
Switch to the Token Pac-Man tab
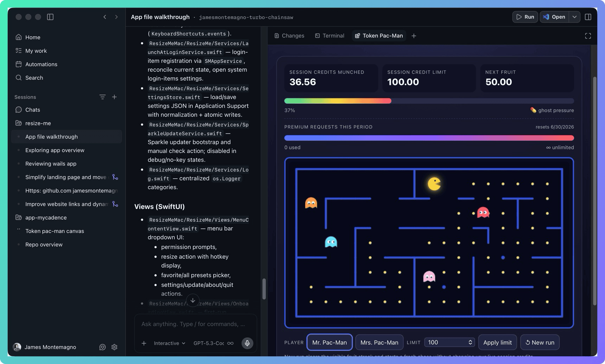coord(379,36)
